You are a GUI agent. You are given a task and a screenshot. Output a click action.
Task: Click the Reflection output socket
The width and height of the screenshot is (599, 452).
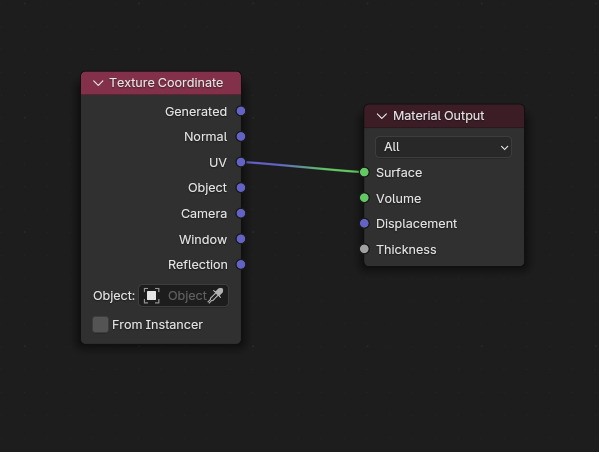(x=241, y=264)
